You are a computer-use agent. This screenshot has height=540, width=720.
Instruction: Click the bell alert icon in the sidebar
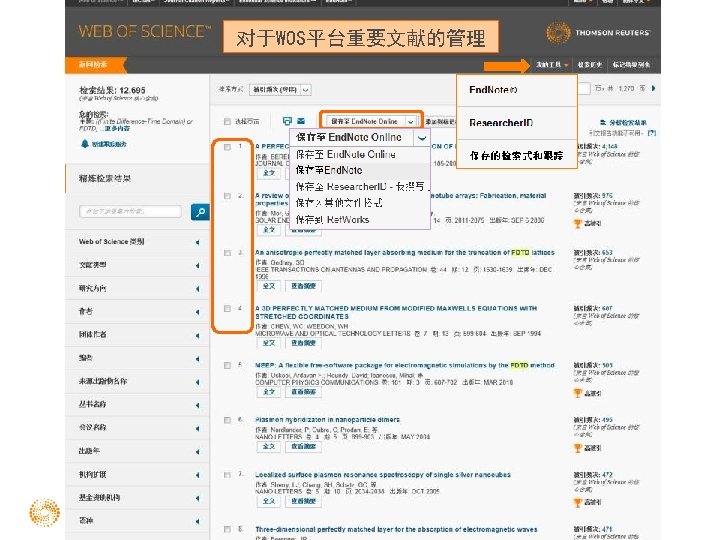tap(84, 144)
